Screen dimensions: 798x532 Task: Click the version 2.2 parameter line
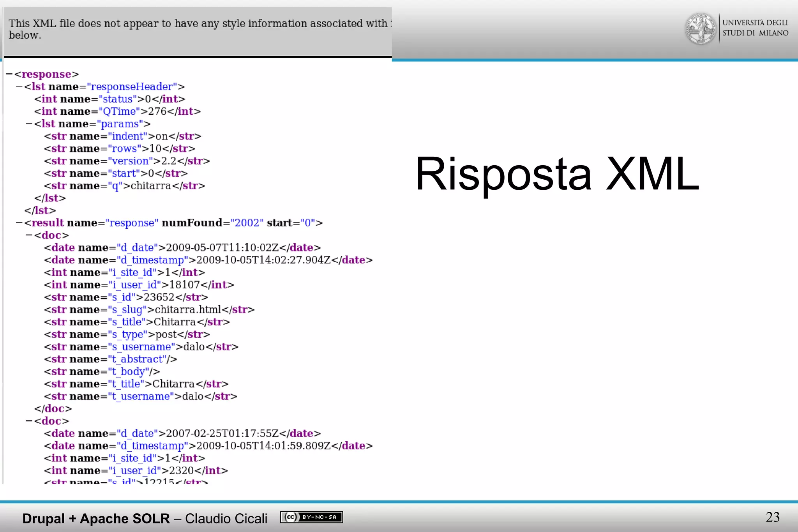pyautogui.click(x=127, y=161)
